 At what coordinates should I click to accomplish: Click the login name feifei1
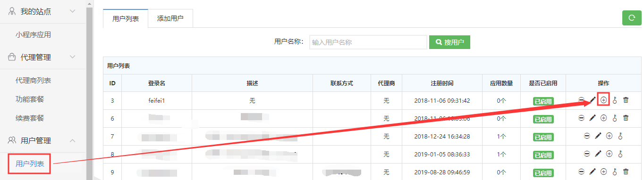pos(156,101)
